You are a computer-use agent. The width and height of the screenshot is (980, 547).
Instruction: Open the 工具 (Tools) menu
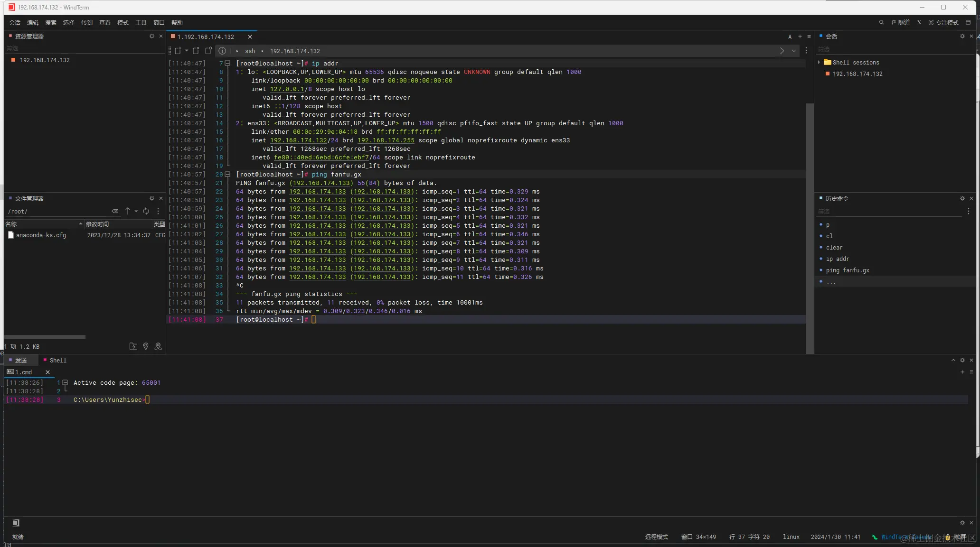point(141,22)
